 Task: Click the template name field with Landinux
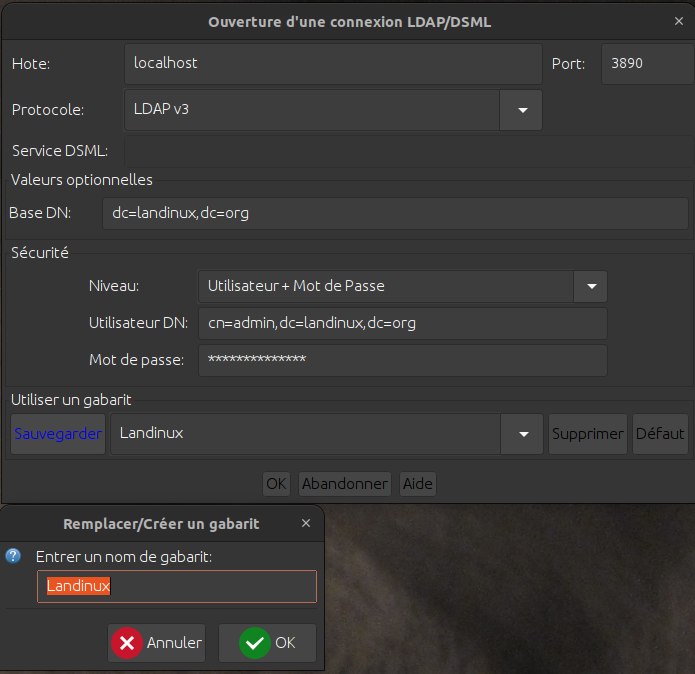(x=177, y=587)
